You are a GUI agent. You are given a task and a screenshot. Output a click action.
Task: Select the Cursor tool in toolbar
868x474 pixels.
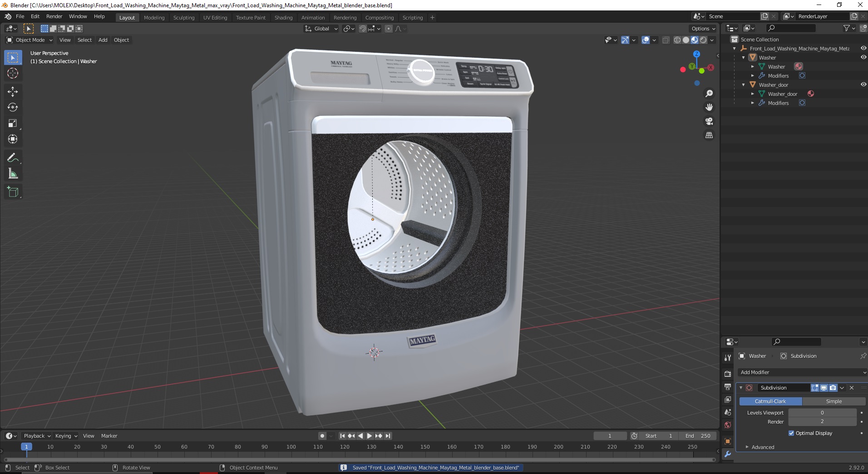pyautogui.click(x=13, y=73)
